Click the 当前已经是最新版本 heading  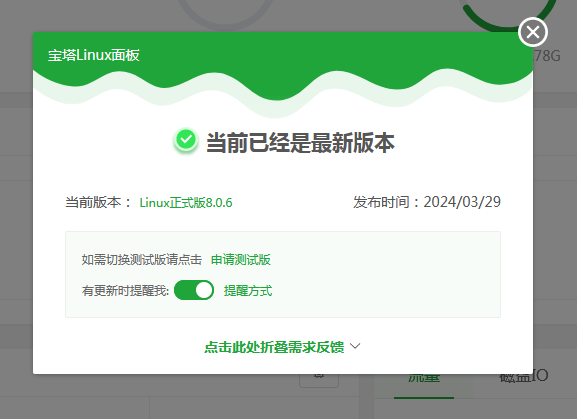coord(300,143)
